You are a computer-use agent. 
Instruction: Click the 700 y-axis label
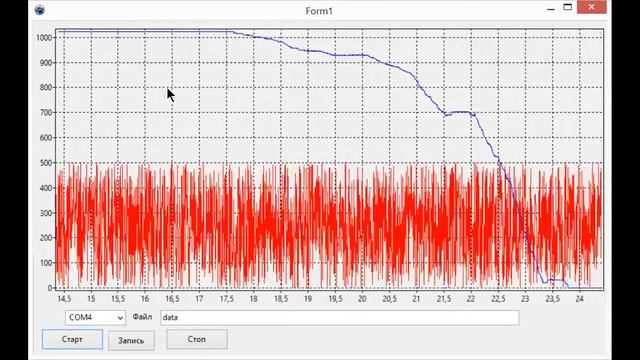pos(45,113)
